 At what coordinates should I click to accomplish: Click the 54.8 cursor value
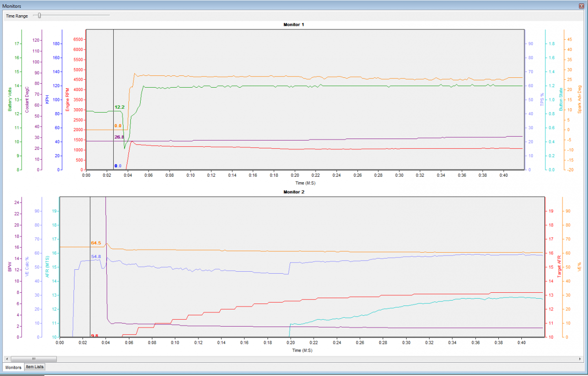tap(96, 257)
